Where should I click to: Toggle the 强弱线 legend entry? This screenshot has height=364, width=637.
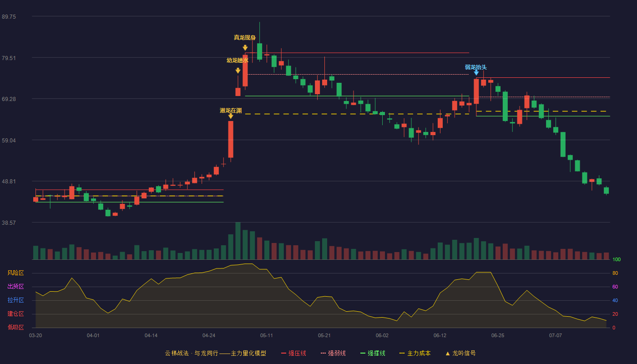click(x=333, y=353)
